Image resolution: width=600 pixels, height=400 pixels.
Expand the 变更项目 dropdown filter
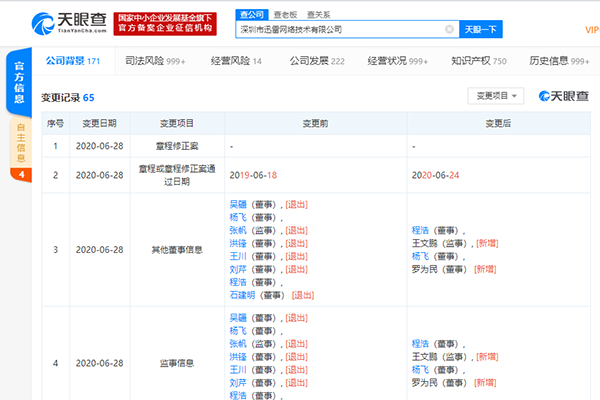pos(496,96)
